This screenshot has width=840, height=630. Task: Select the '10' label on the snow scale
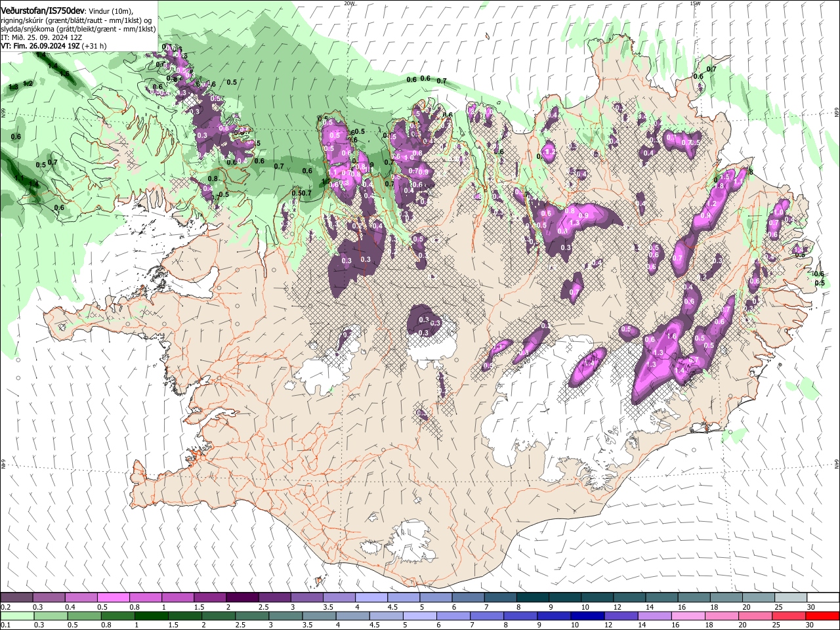585,607
